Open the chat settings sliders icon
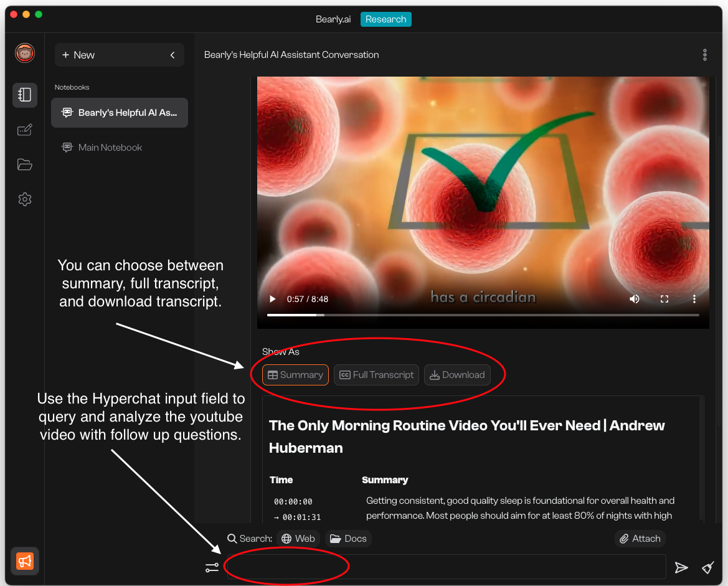The height and width of the screenshot is (586, 728). 212,567
